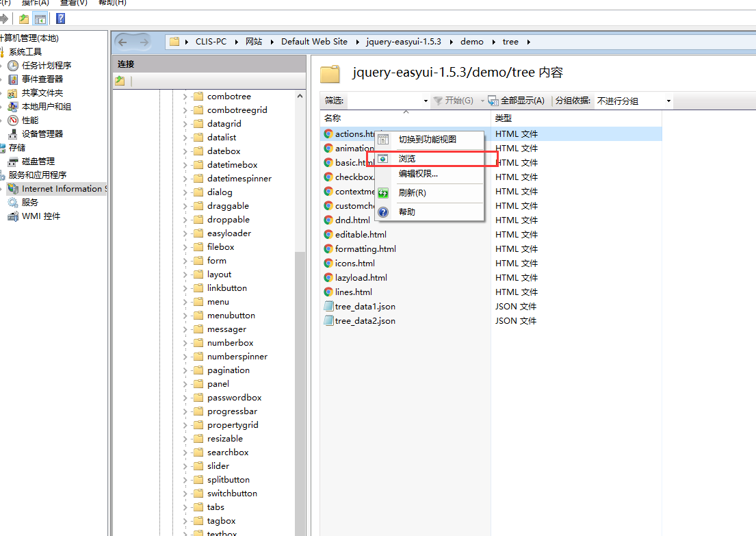Click the large folder icon in content header
The width and height of the screenshot is (756, 536).
point(330,75)
